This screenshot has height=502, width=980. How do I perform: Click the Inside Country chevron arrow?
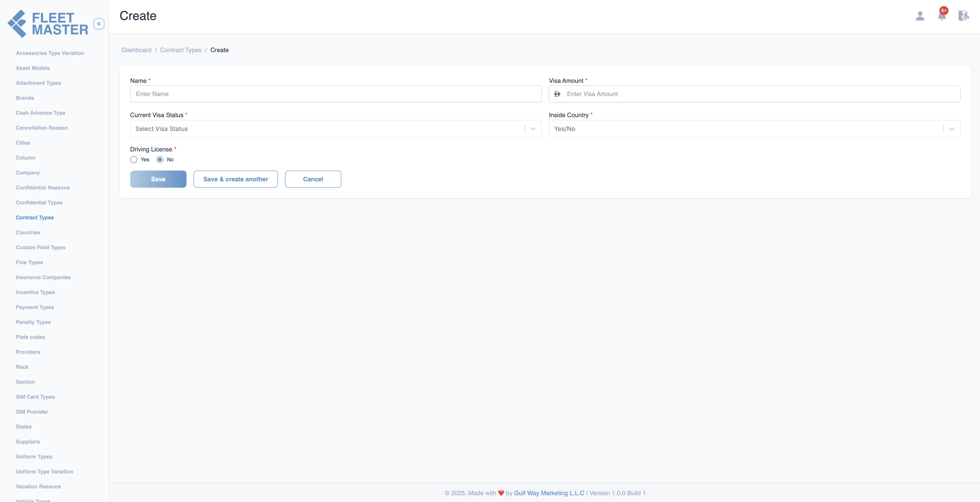coord(952,129)
